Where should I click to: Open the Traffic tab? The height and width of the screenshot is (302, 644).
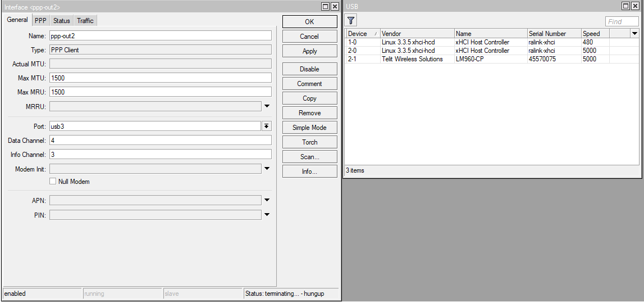[85, 21]
